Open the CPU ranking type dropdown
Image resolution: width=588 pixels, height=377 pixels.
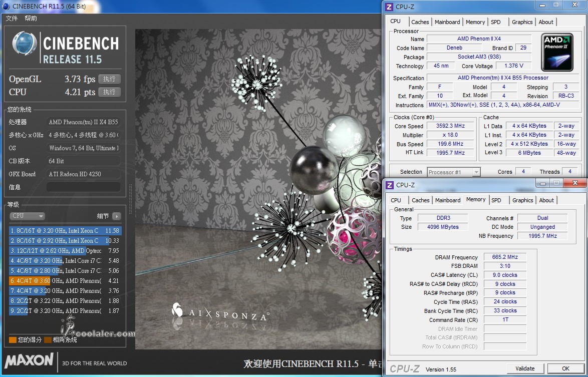[27, 216]
